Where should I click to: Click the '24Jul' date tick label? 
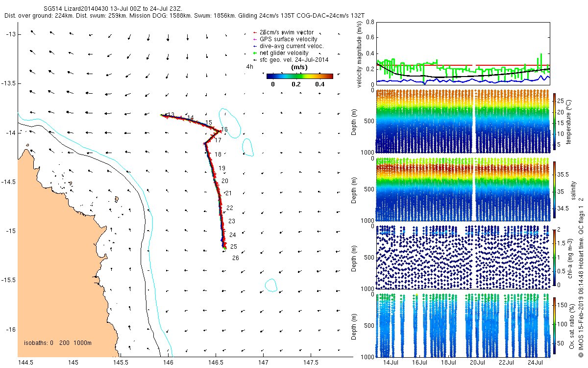point(535,363)
